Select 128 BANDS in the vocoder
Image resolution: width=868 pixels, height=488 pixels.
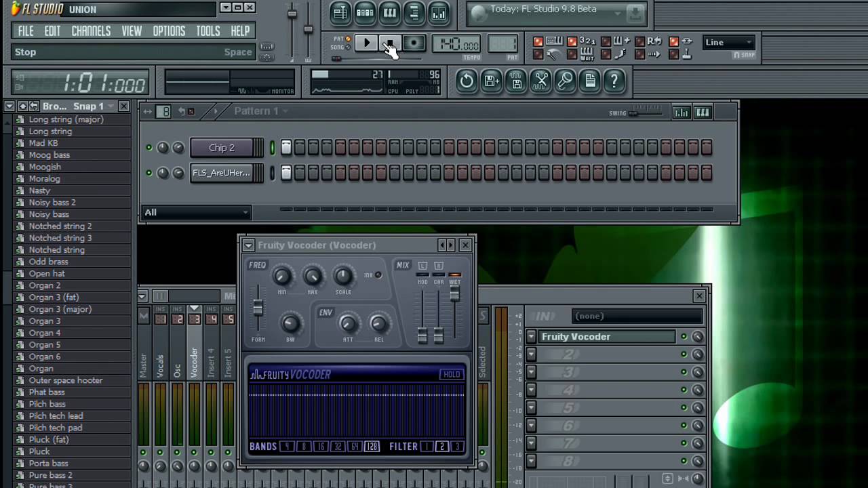click(x=372, y=447)
